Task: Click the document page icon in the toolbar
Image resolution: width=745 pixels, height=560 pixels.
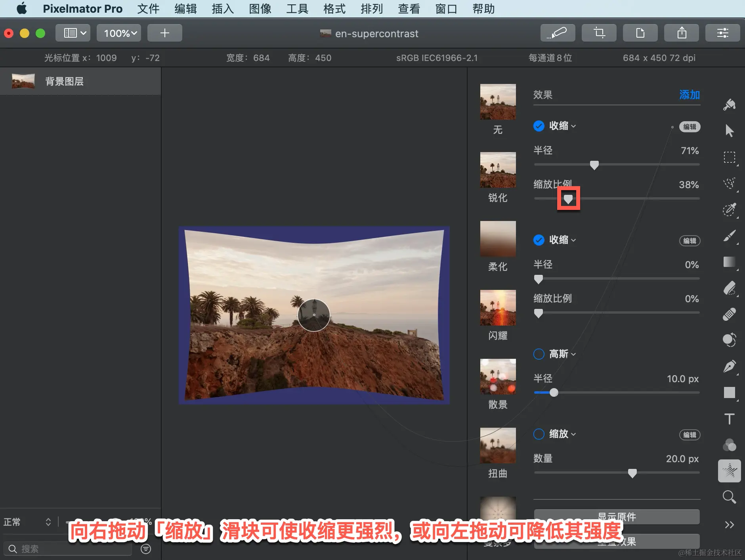Action: click(640, 33)
